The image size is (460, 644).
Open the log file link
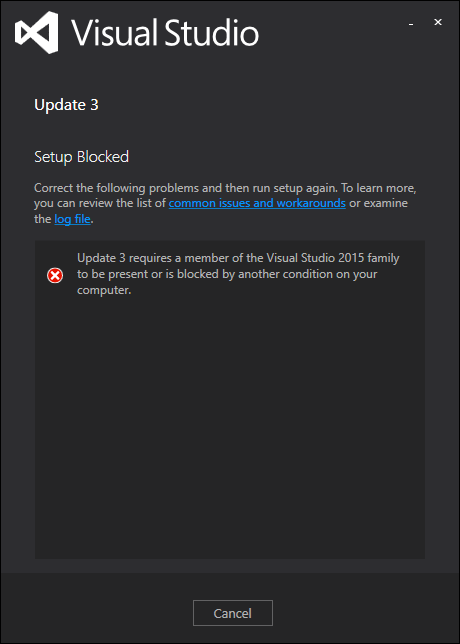72,219
